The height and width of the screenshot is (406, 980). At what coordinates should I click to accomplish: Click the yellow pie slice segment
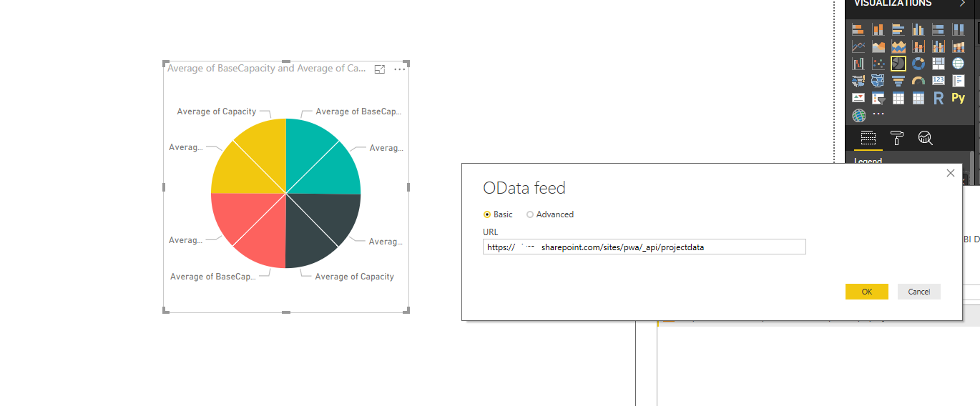(252, 161)
